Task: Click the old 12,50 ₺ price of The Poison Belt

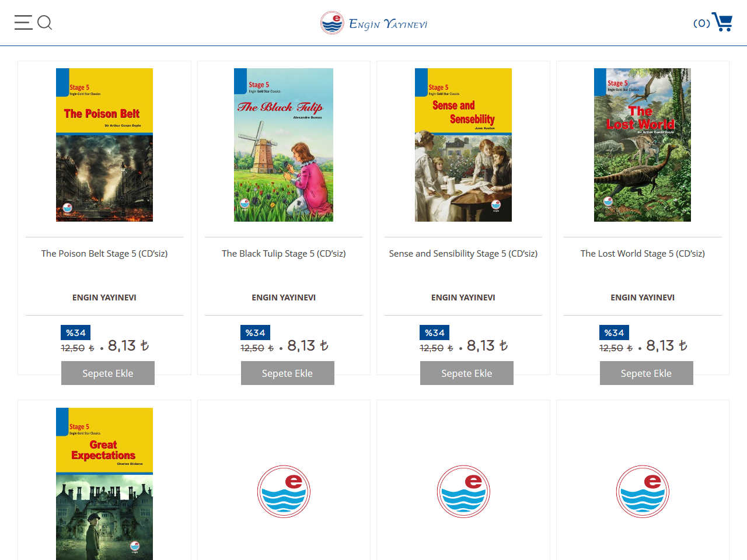Action: (78, 348)
